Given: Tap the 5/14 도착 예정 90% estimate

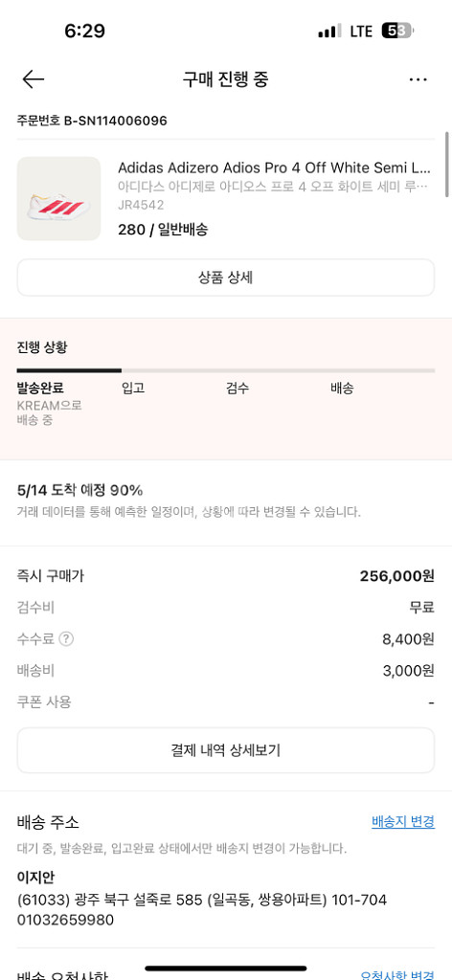Looking at the screenshot, I should (80, 490).
